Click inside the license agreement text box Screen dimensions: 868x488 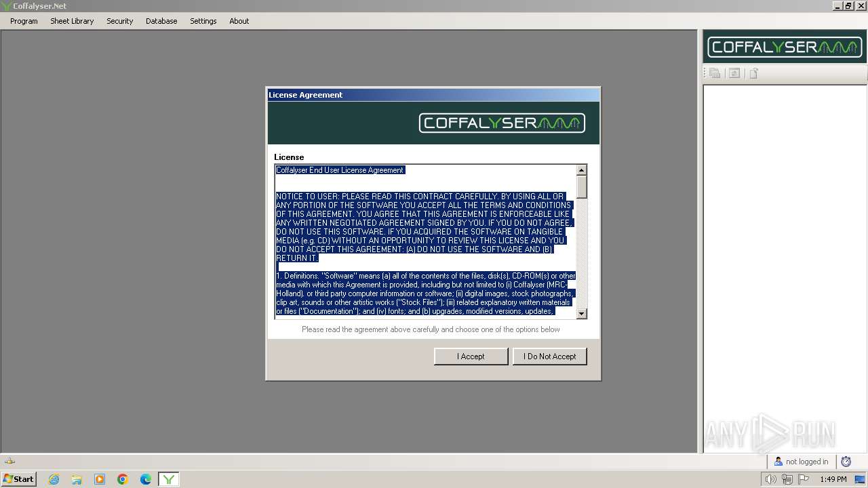pos(425,241)
